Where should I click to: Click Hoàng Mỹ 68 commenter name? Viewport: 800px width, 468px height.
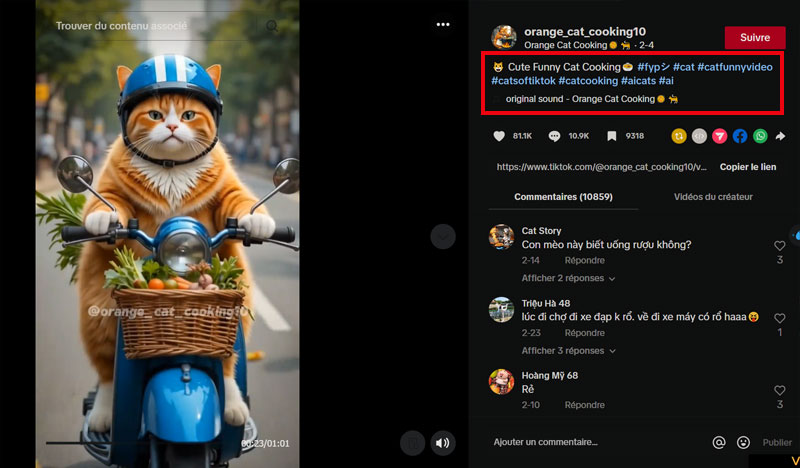549,375
